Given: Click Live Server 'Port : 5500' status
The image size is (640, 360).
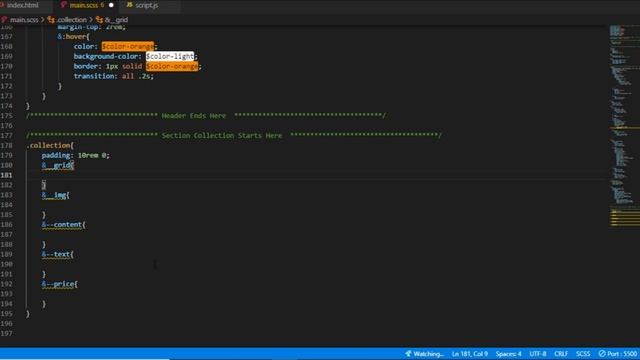Looking at the screenshot, I should [x=618, y=354].
